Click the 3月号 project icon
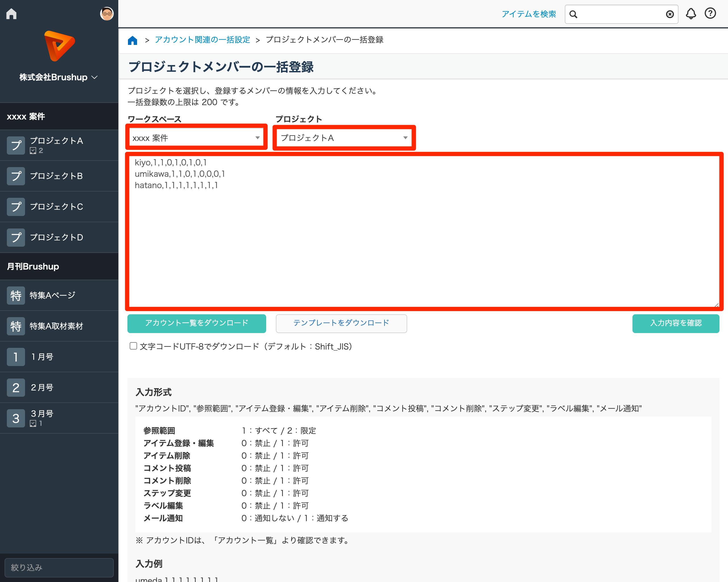The width and height of the screenshot is (728, 582). tap(16, 418)
